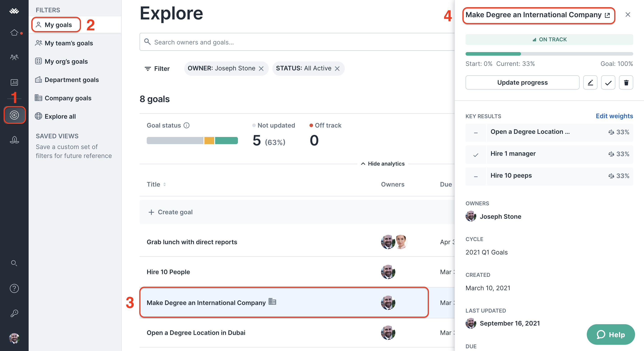This screenshot has height=351, width=644.
Task: Open the Hire 1 manager key result
Action: point(513,153)
